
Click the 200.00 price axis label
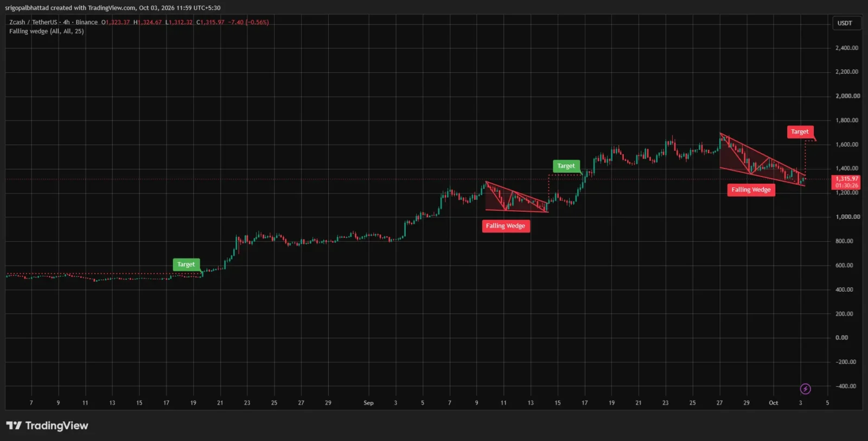[x=844, y=314]
